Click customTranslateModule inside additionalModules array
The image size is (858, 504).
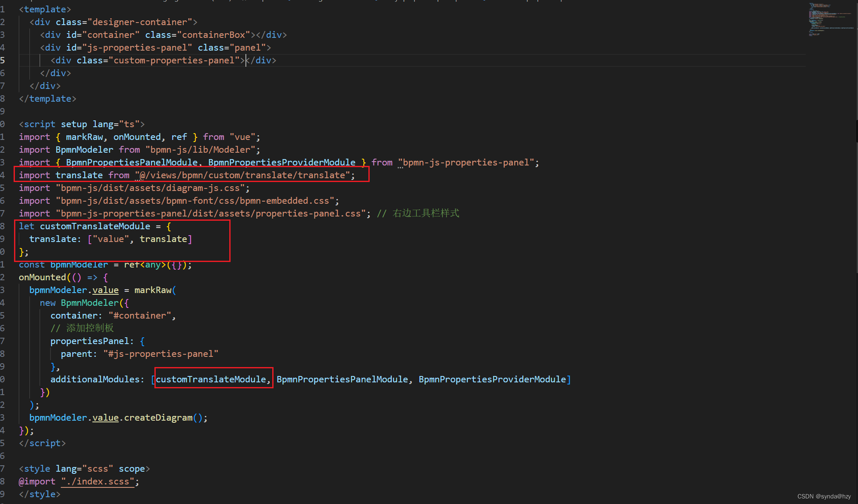[x=211, y=379]
